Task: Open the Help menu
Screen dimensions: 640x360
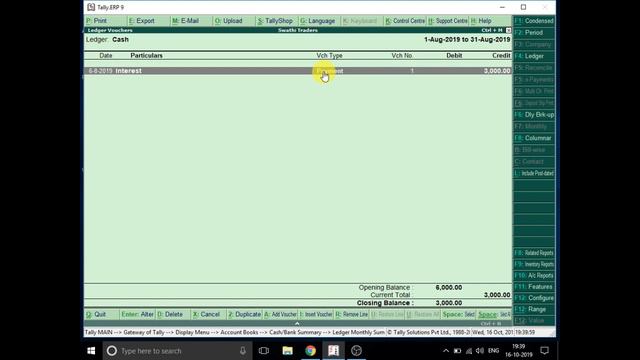Action: pos(481,21)
